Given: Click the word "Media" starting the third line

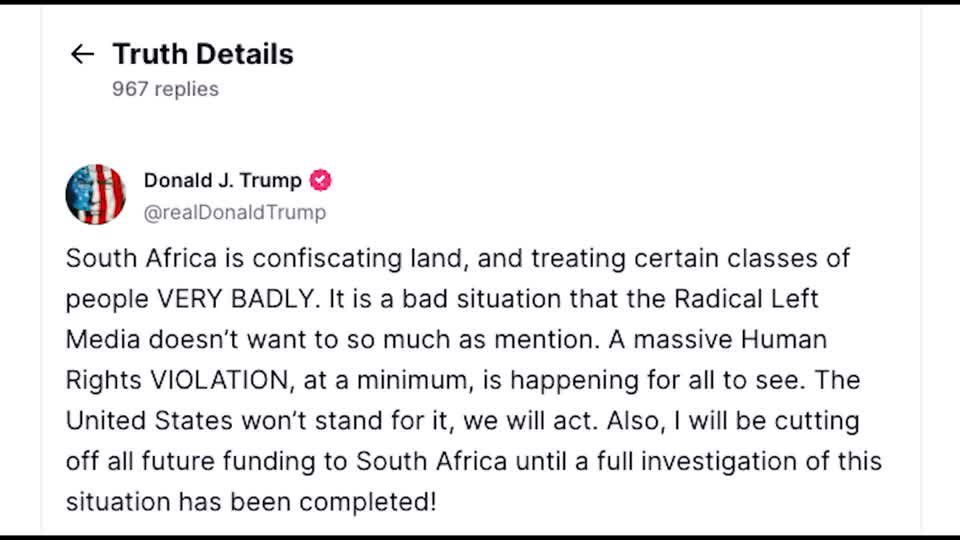Looking at the screenshot, I should point(104,339).
